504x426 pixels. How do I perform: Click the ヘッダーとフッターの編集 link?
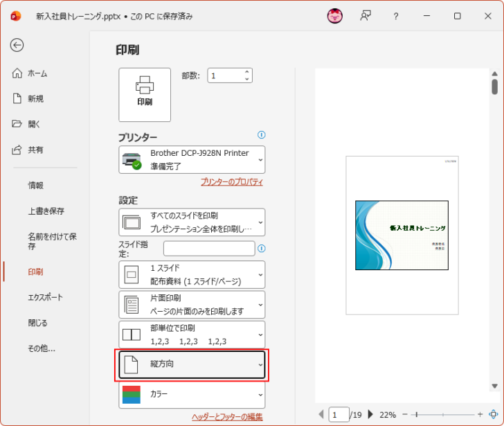pos(227,417)
